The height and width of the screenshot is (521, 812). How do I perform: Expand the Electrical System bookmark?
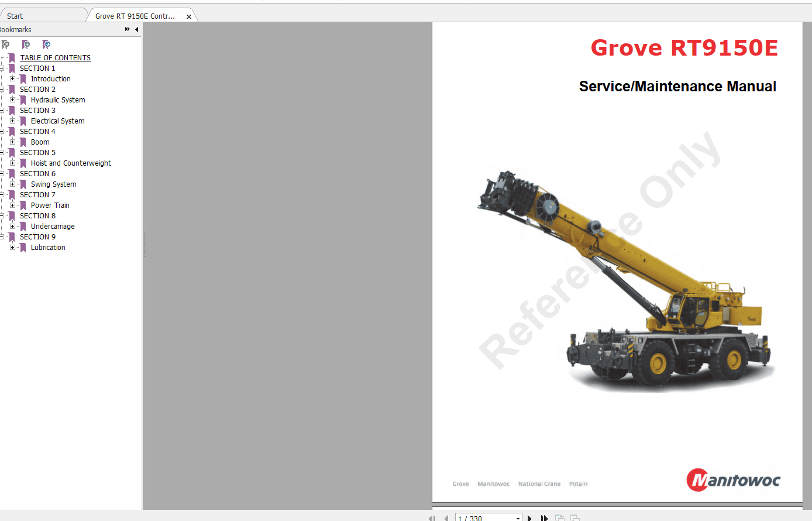click(x=13, y=121)
